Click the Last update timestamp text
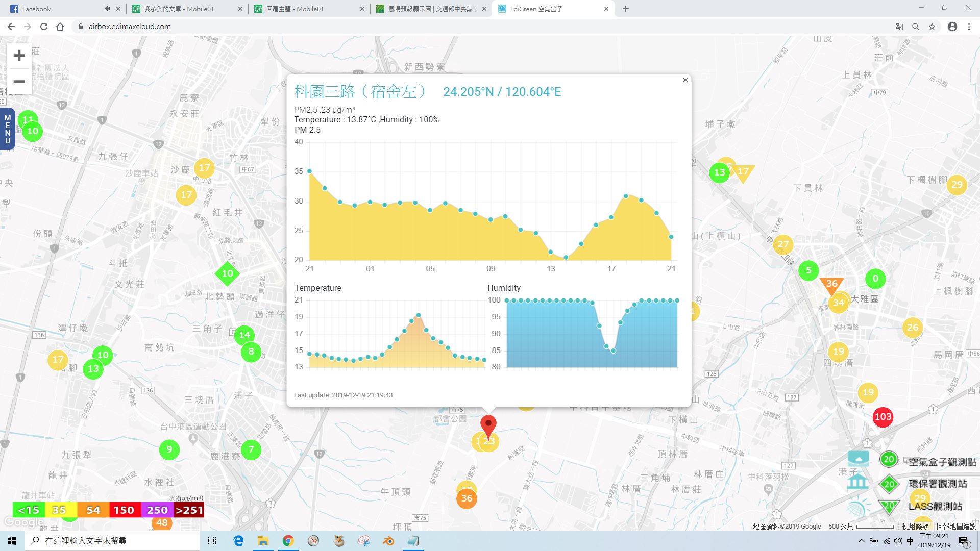Viewport: 980px width, 551px height. (x=343, y=395)
